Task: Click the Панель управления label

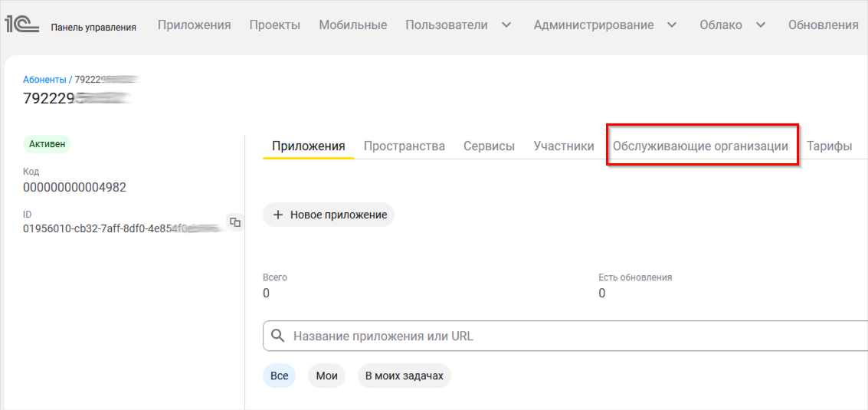Action: 93,27
